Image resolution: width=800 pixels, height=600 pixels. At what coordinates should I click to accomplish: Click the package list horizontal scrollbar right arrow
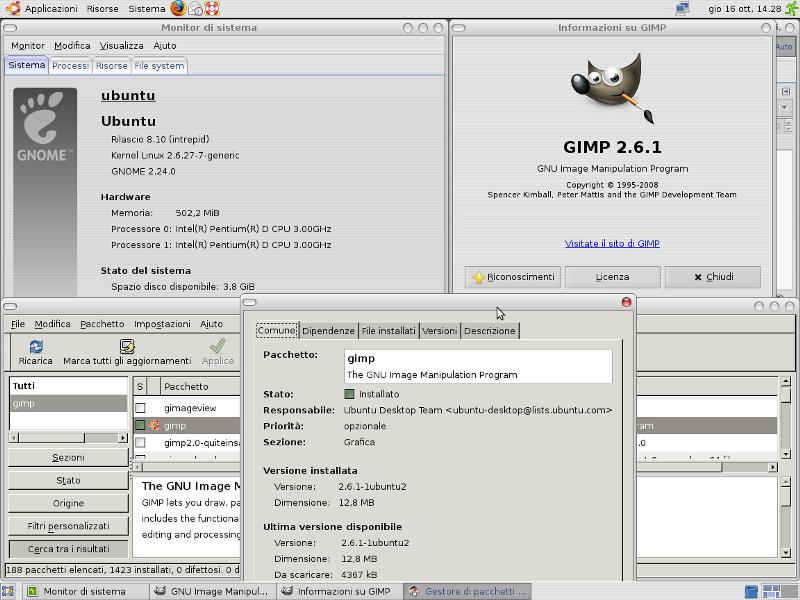point(772,467)
